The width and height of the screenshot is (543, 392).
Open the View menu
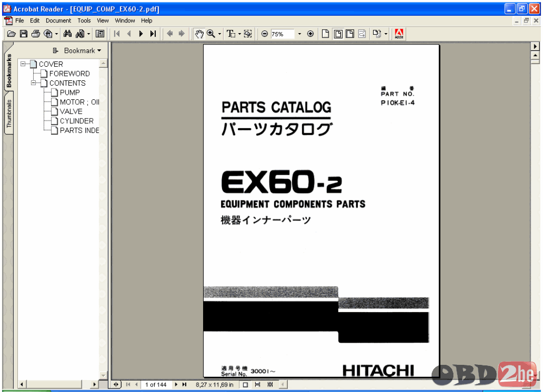tap(103, 21)
